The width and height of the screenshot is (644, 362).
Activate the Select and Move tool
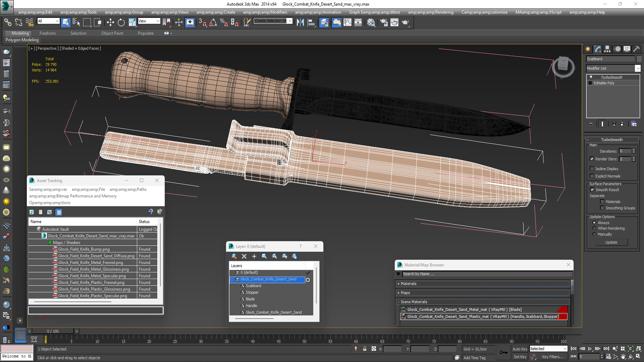110,22
